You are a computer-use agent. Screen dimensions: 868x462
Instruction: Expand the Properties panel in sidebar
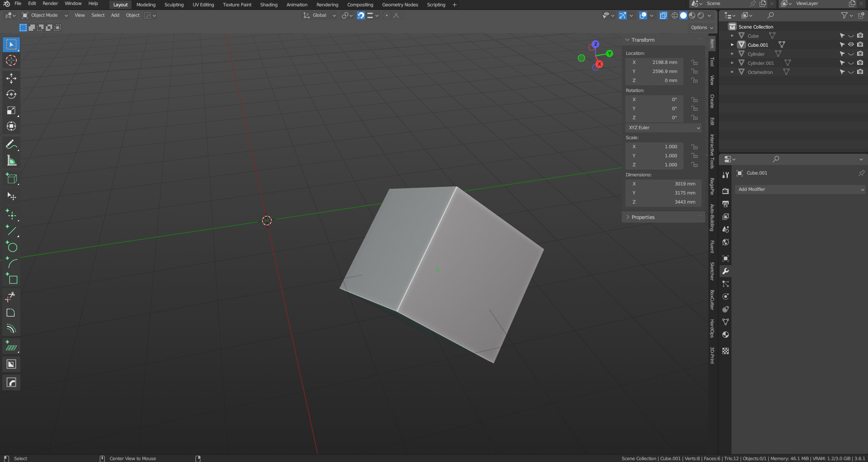(x=643, y=217)
